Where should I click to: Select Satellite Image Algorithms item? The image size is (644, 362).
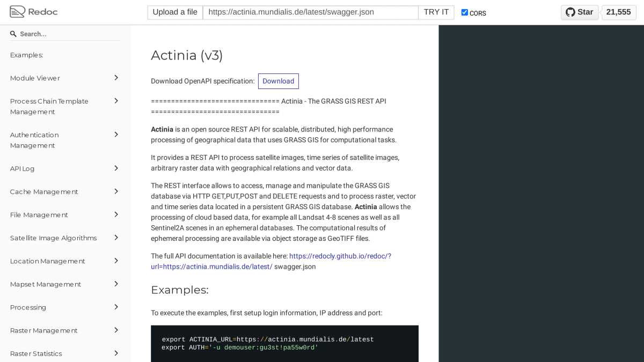65,238
